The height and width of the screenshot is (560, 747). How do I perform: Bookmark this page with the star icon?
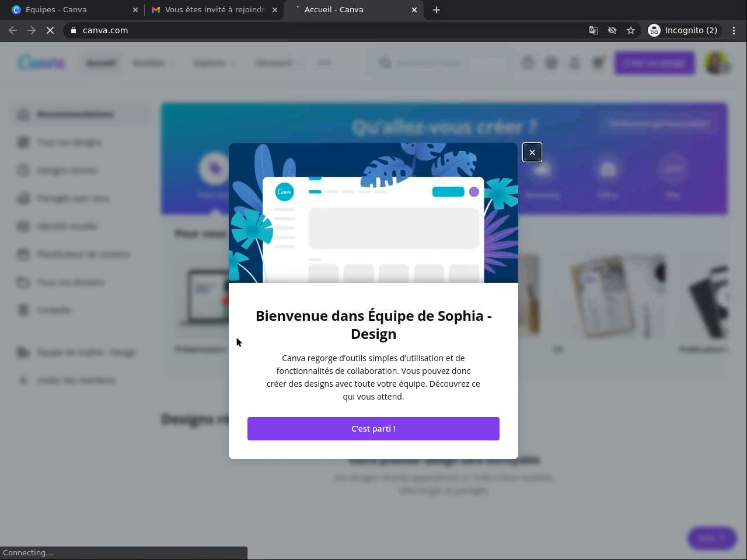pyautogui.click(x=631, y=30)
